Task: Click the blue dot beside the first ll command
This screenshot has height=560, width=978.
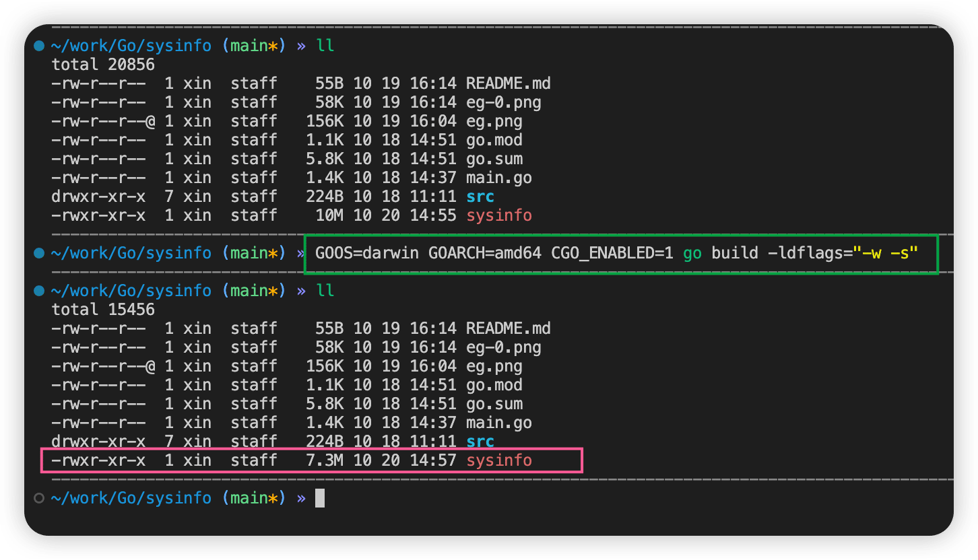Action: point(39,46)
